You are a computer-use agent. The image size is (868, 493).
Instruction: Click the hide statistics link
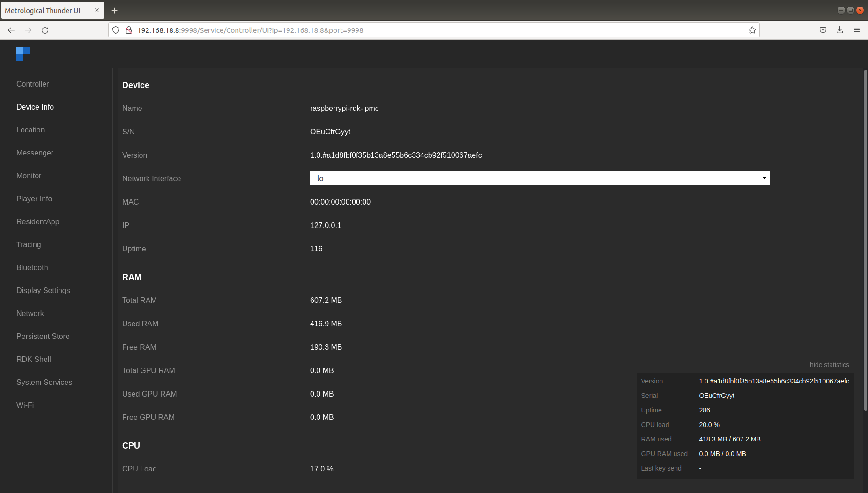(829, 365)
